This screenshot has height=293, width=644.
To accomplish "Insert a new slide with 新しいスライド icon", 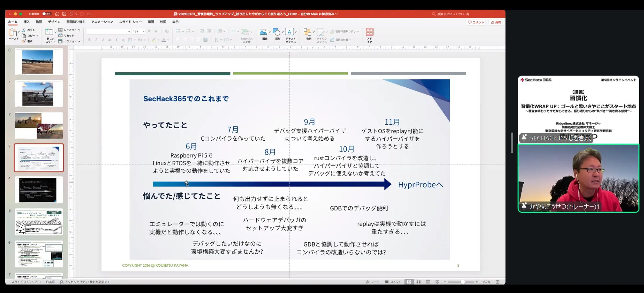I will 49,32.
